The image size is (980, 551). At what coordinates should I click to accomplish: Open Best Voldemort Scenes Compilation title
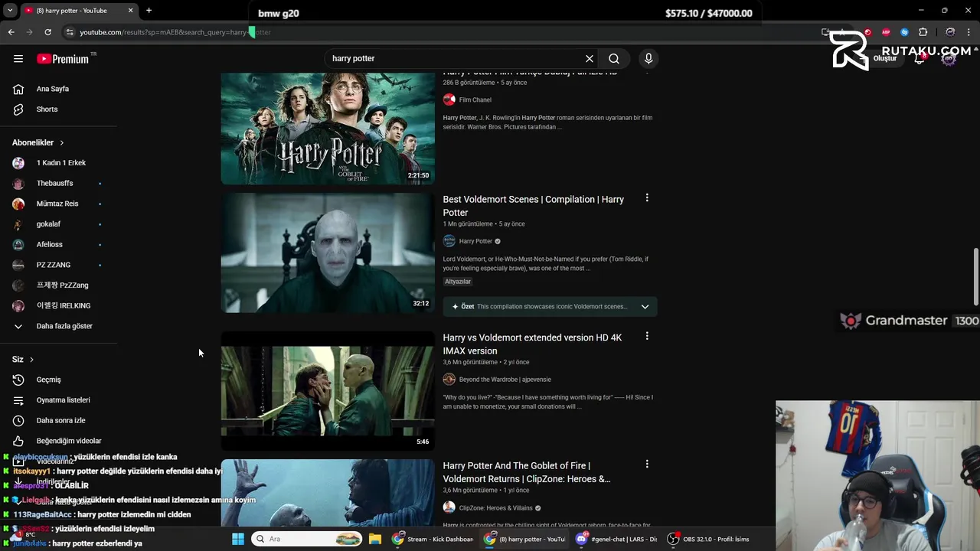click(x=534, y=206)
